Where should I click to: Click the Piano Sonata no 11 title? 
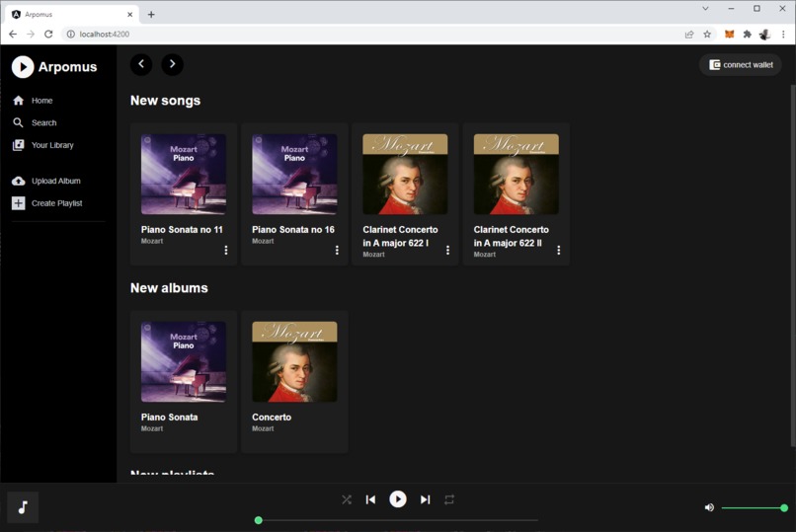[x=182, y=230]
